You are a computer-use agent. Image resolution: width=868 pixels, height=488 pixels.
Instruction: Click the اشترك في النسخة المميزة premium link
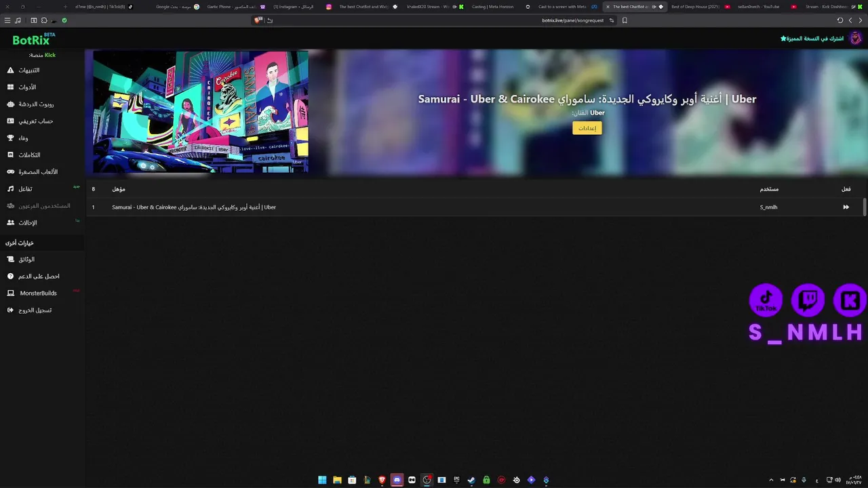click(x=812, y=39)
